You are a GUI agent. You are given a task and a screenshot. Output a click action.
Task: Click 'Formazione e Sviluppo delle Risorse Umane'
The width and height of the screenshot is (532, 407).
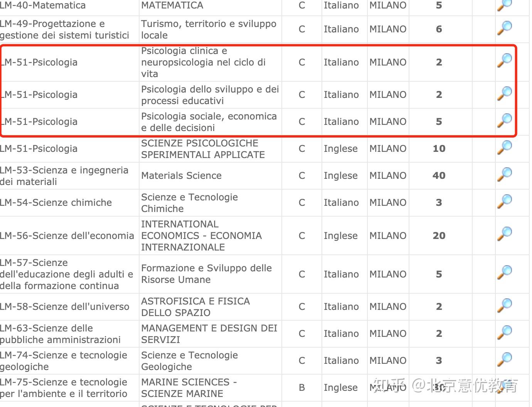[x=206, y=274]
